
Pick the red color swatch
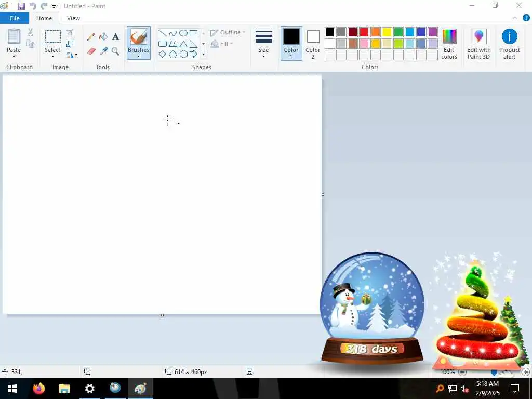364,32
